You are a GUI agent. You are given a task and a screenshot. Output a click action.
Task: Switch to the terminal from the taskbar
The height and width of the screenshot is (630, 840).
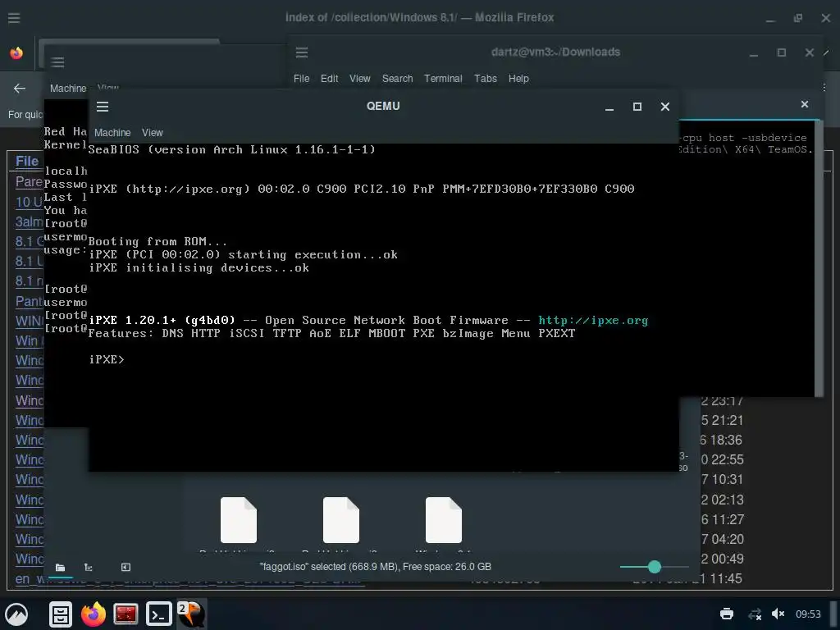point(159,614)
